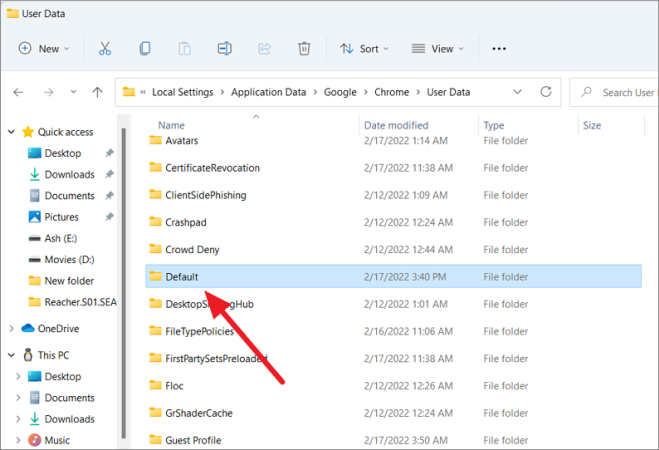This screenshot has width=659, height=450.
Task: Open recent locations dropdown chevron
Action: (73, 92)
